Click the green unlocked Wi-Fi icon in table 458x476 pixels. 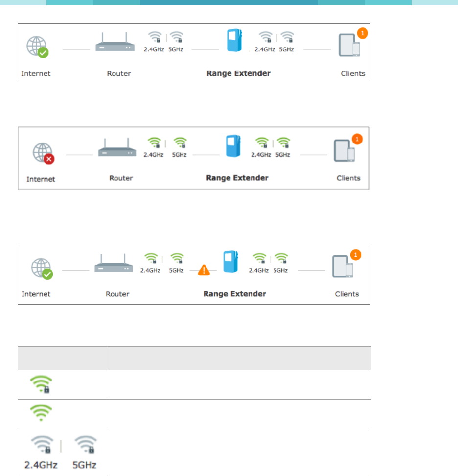(41, 412)
